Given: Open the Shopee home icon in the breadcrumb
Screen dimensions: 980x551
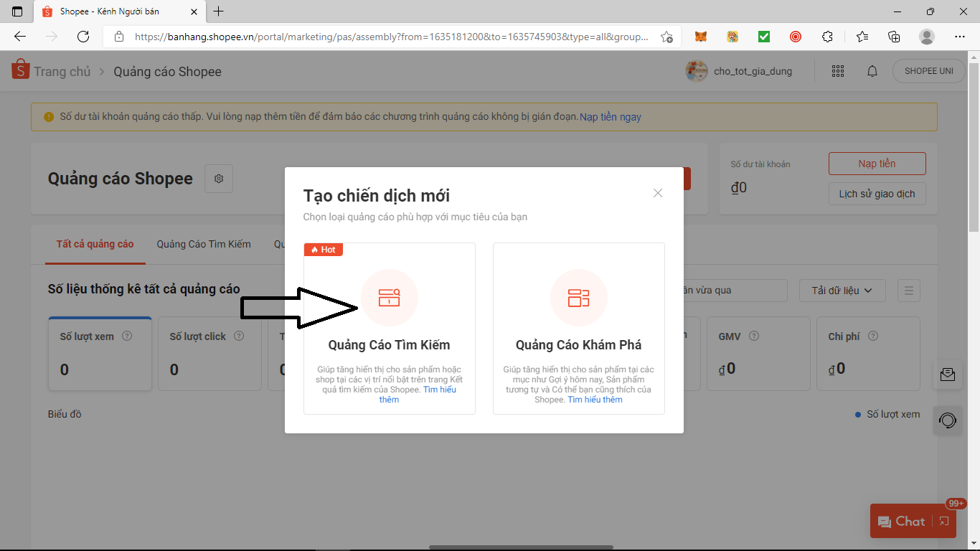Looking at the screenshot, I should click(19, 71).
